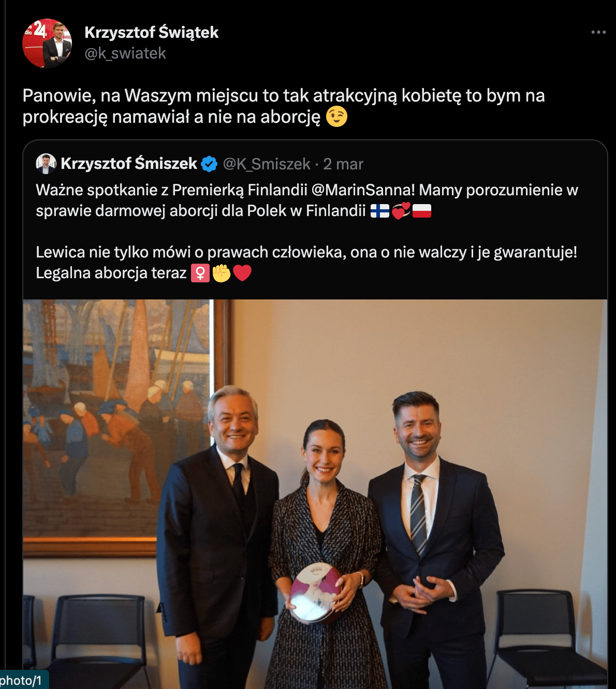Click the raised fist emoji
The height and width of the screenshot is (689, 616).
(222, 273)
